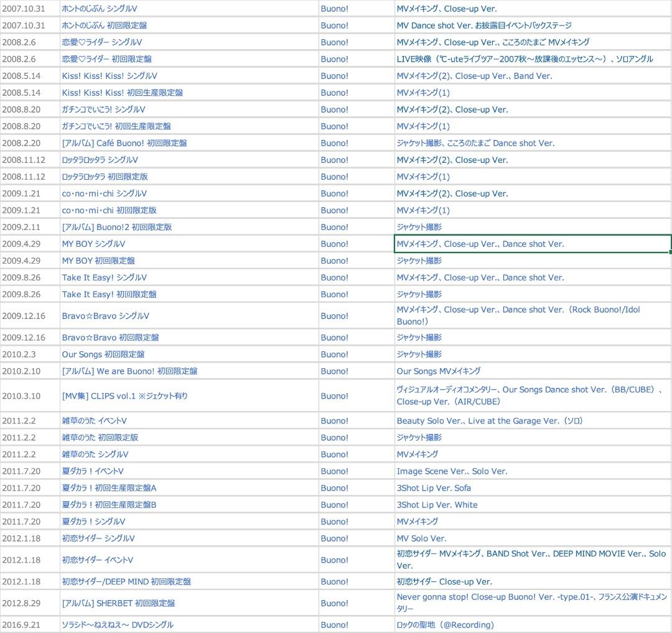Select the cell '夏ダカラ！シングルV'
This screenshot has width=672, height=633.
tap(189, 521)
